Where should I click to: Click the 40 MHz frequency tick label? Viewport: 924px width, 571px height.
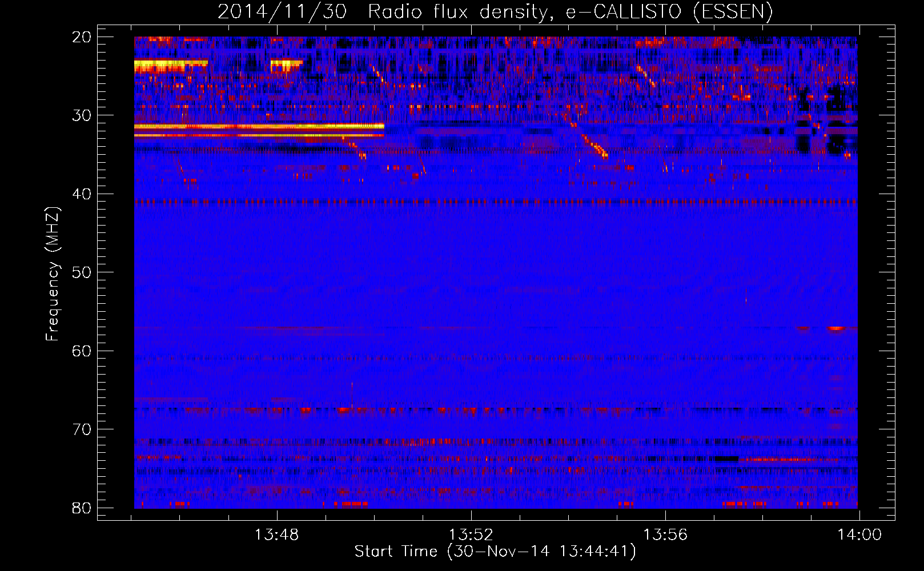click(x=82, y=194)
